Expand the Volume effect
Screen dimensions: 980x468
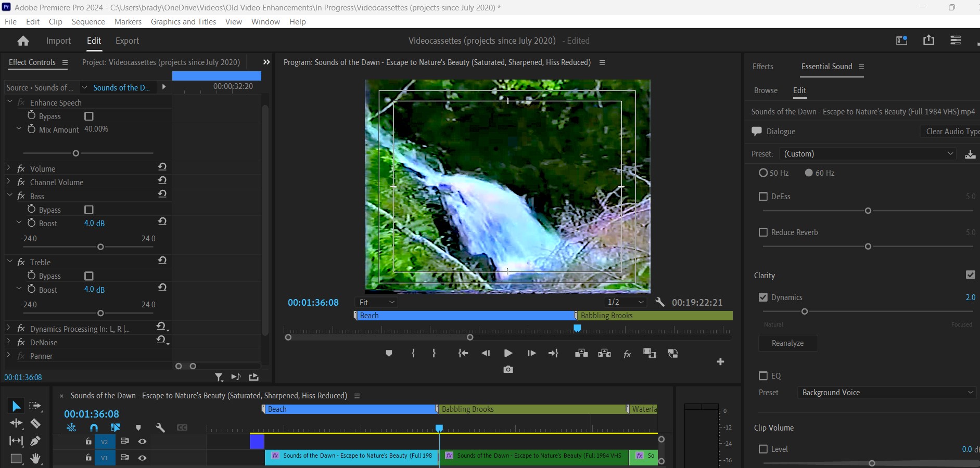click(x=9, y=168)
